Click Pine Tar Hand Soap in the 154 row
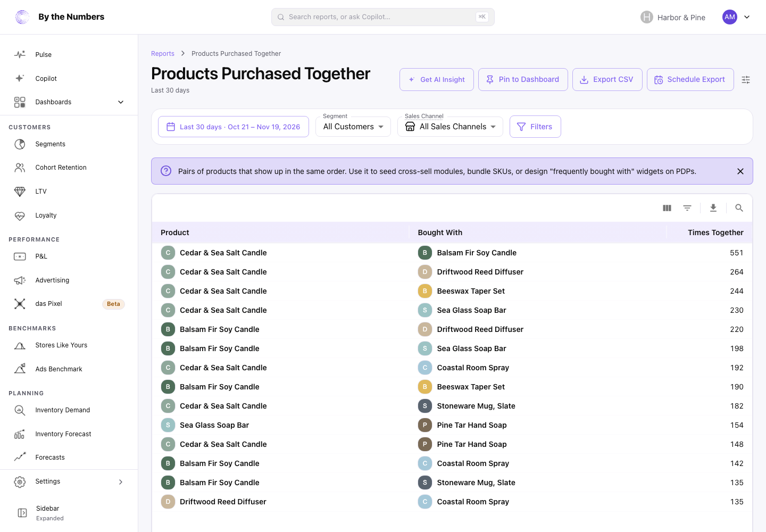 [472, 425]
